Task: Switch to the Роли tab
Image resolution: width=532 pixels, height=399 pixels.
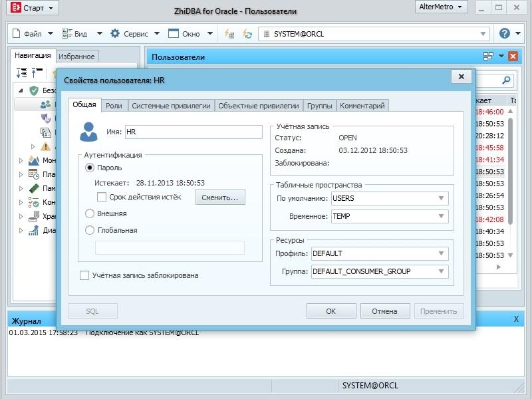Action: 114,106
